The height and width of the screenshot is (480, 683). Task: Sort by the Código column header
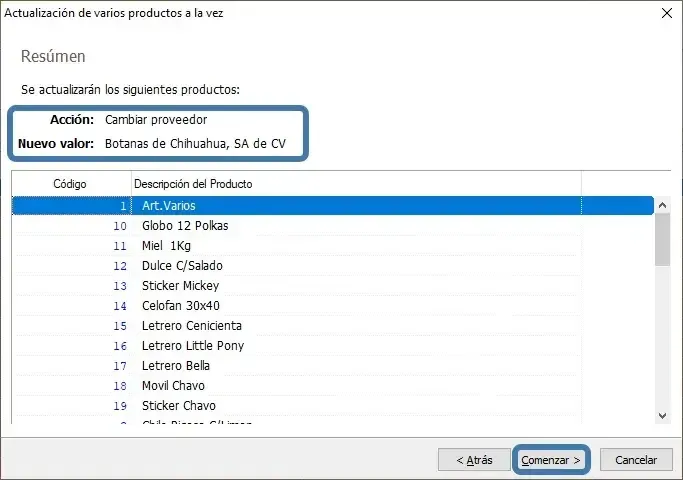70,184
